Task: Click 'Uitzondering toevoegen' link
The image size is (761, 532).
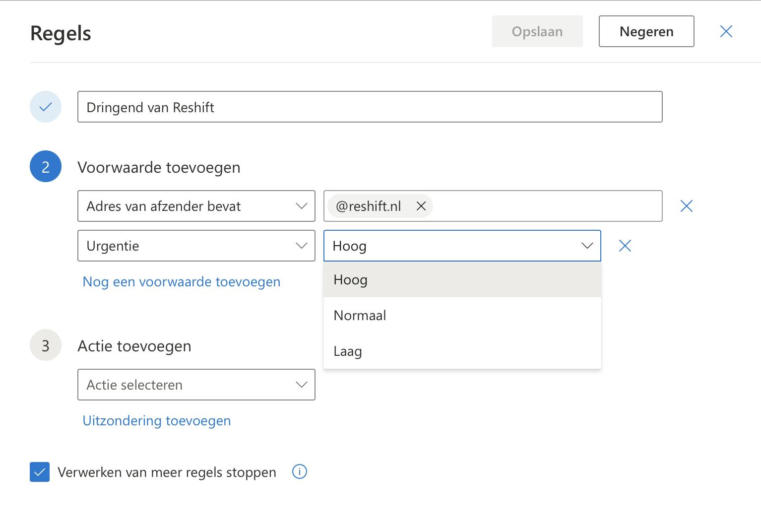Action: [157, 421]
